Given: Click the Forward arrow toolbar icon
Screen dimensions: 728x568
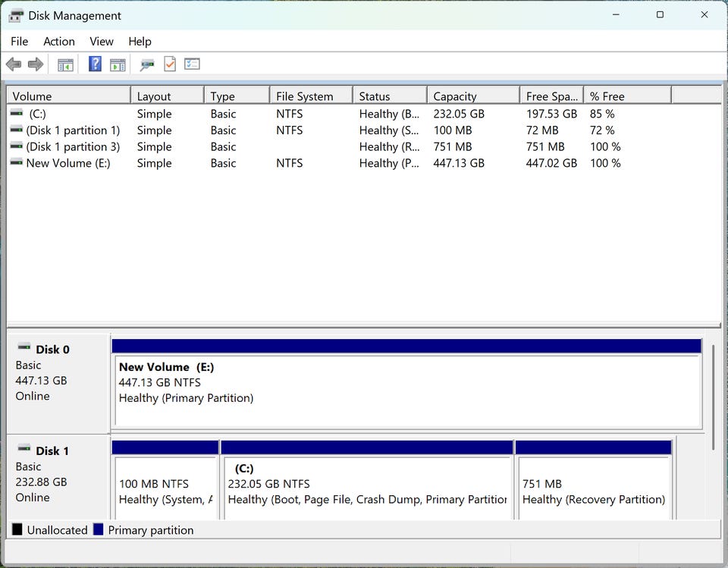Looking at the screenshot, I should pos(35,64).
